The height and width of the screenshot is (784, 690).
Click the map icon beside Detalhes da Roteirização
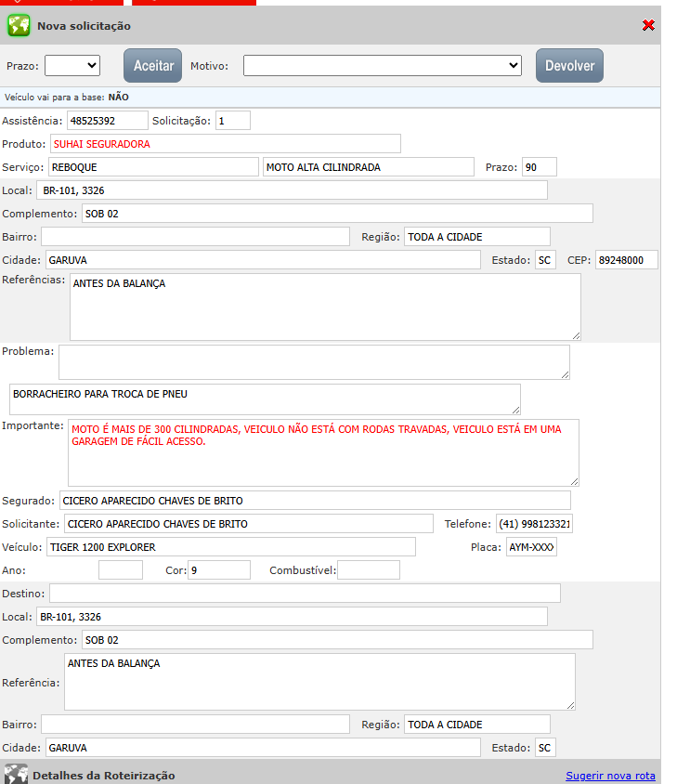[x=16, y=775]
